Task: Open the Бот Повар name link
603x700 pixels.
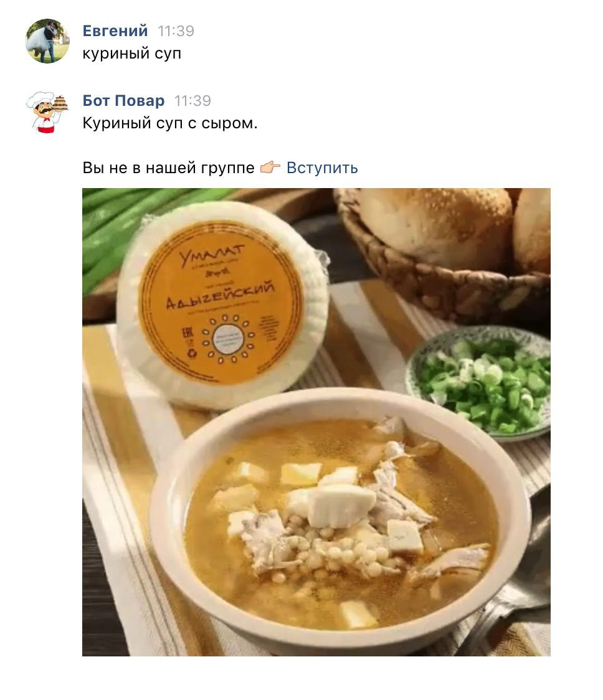Action: pyautogui.click(x=123, y=100)
